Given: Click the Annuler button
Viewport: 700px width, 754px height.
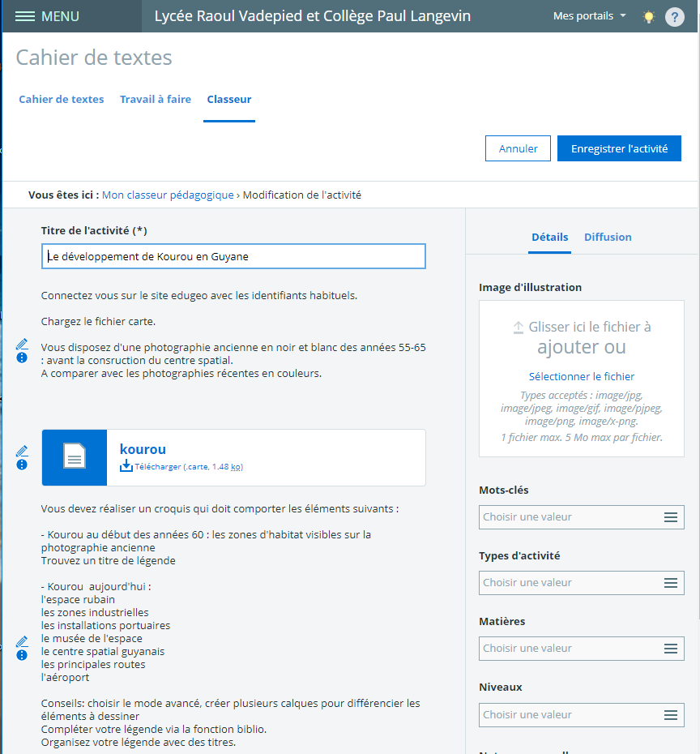Looking at the screenshot, I should (x=518, y=148).
